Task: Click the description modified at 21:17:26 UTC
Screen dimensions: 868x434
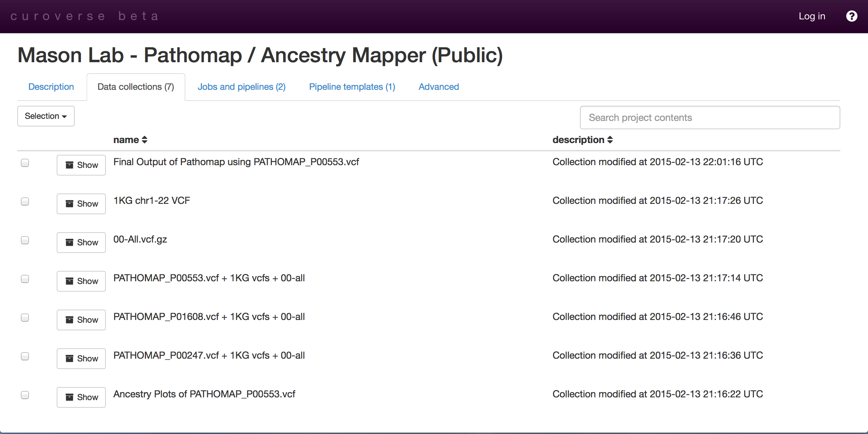Action: click(658, 200)
